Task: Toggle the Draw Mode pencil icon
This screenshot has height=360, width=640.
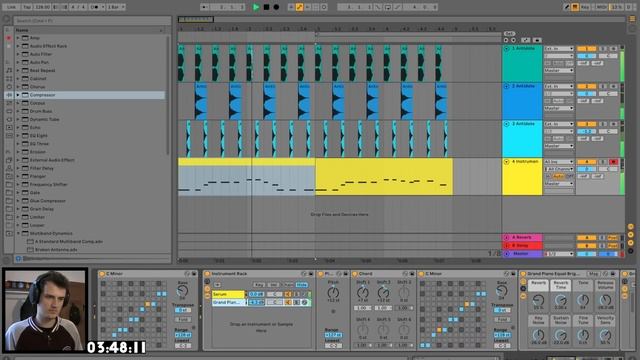Action: [x=567, y=7]
